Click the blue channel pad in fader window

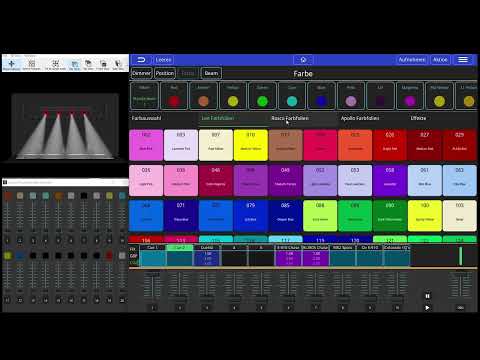(x=20, y=256)
